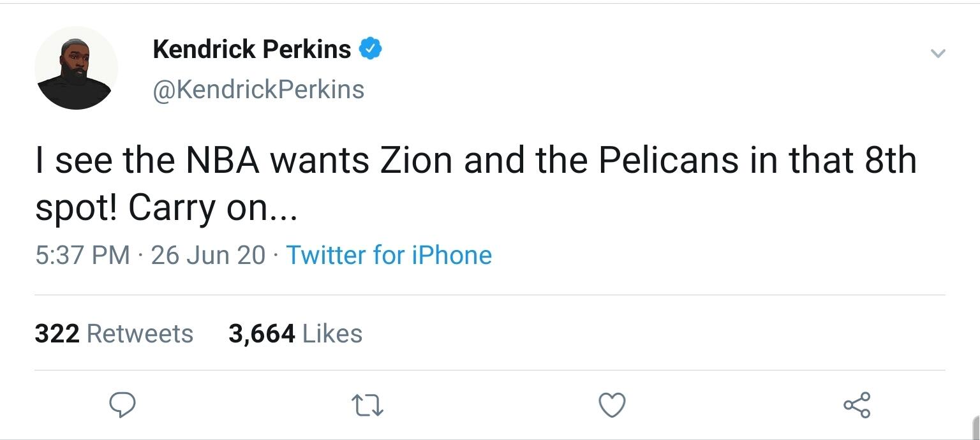Click the blue verified badge

pos(371,48)
